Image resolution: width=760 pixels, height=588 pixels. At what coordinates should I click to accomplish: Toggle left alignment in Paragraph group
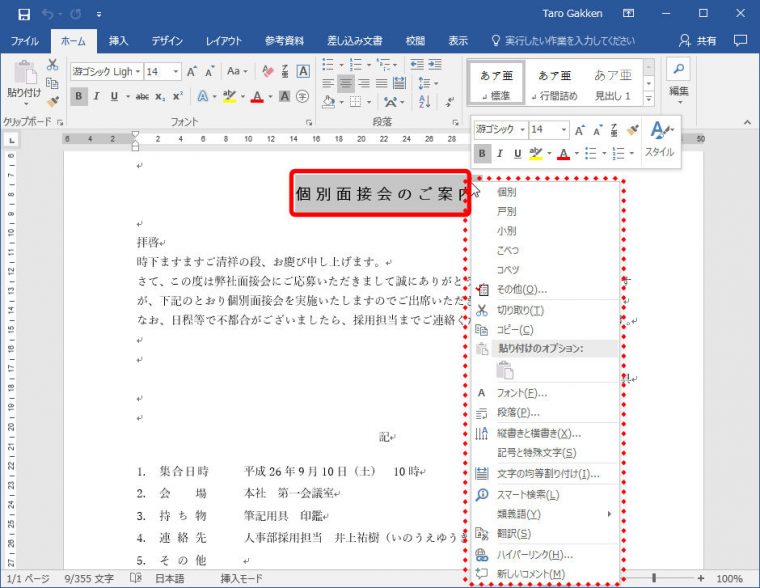pos(328,83)
